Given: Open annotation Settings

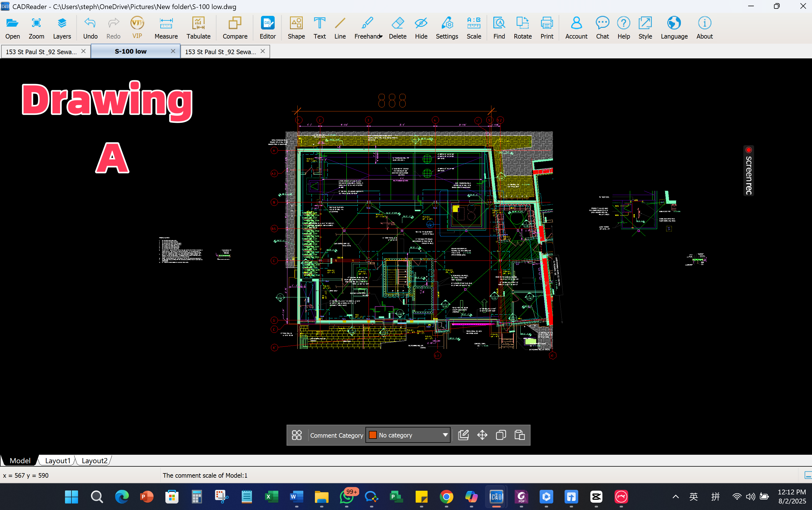Looking at the screenshot, I should point(447,28).
